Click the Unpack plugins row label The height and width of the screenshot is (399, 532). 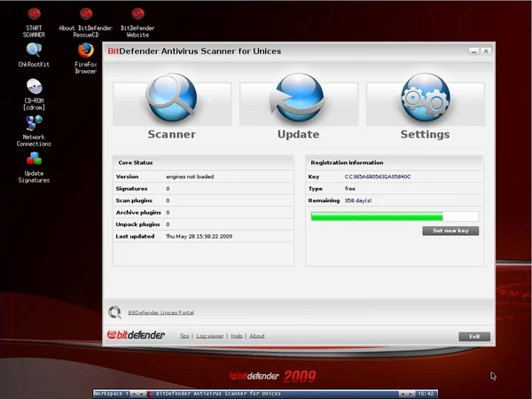point(137,224)
